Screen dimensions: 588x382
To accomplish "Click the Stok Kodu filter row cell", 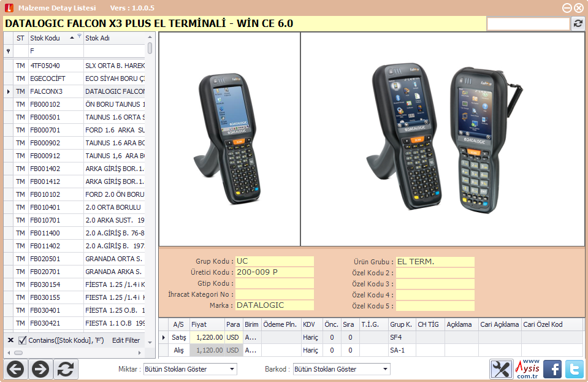I will click(x=56, y=51).
